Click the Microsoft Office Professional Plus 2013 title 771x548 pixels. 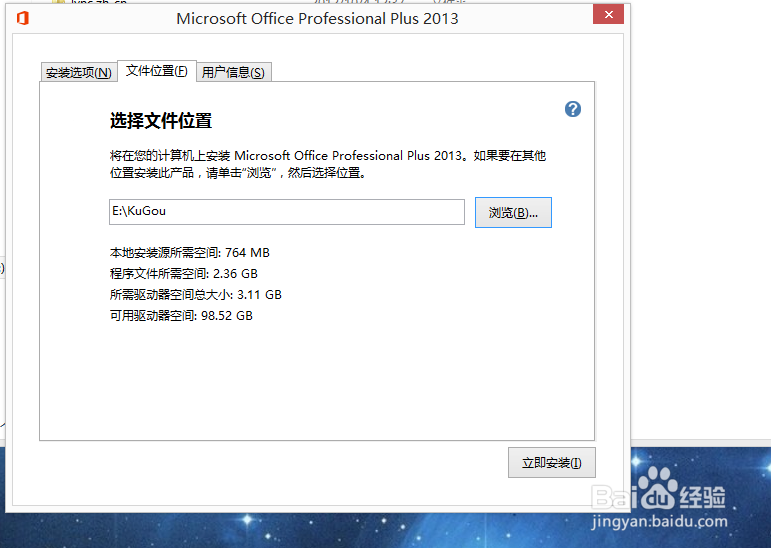317,19
